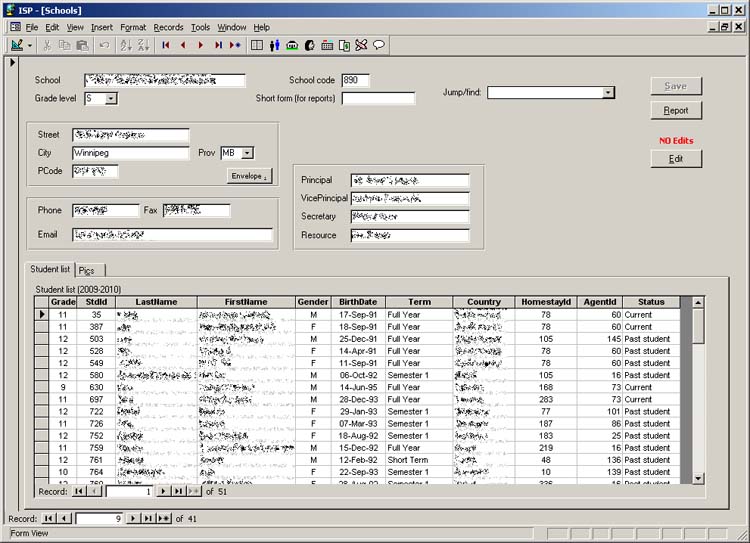Open the Grade level dropdown
Image resolution: width=750 pixels, height=543 pixels.
click(x=111, y=98)
